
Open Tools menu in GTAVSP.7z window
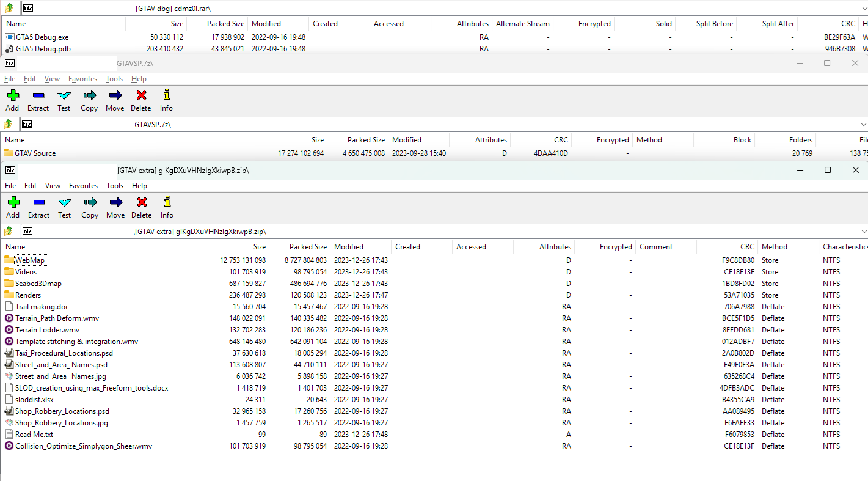pos(114,79)
